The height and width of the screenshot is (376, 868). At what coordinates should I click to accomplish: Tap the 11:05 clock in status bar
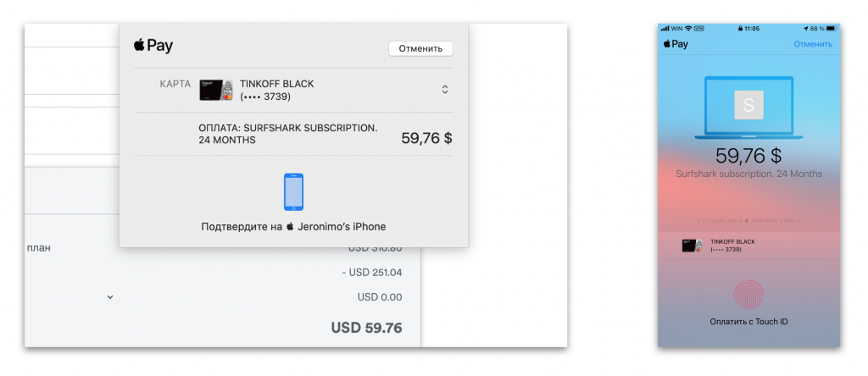click(x=751, y=28)
